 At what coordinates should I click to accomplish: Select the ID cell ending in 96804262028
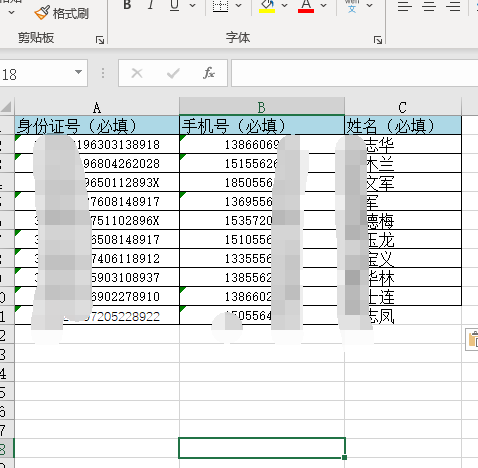point(97,163)
